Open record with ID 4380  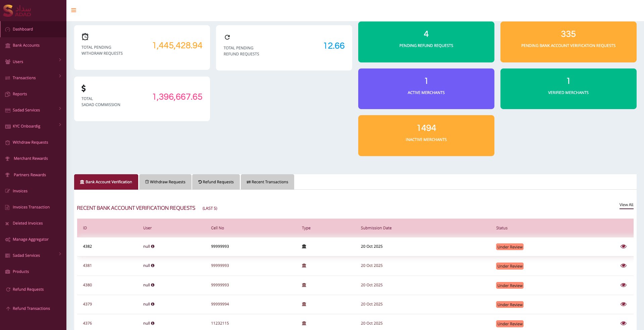[88, 285]
